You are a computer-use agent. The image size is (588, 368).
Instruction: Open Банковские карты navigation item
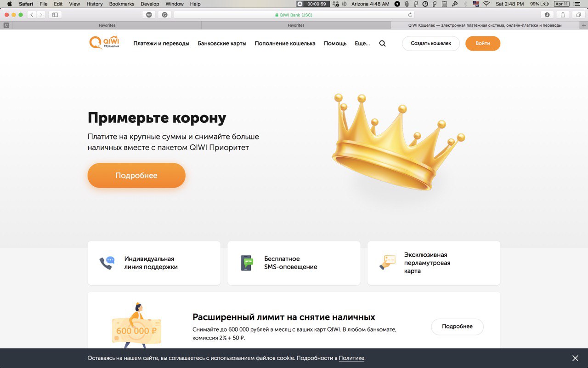pyautogui.click(x=222, y=43)
